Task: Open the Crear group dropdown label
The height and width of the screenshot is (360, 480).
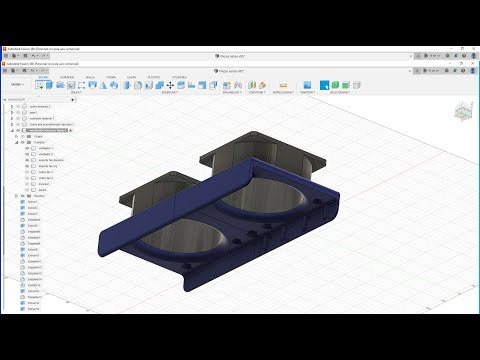Action: click(76, 92)
